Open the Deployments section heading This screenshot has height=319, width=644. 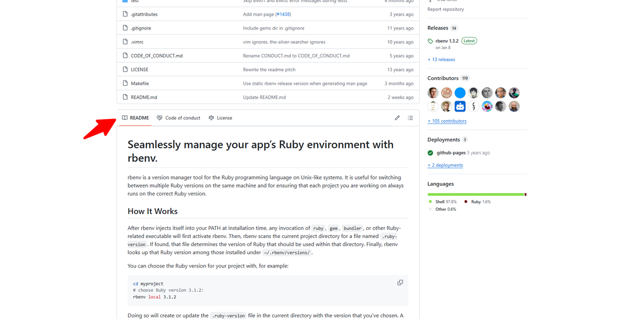pyautogui.click(x=443, y=140)
